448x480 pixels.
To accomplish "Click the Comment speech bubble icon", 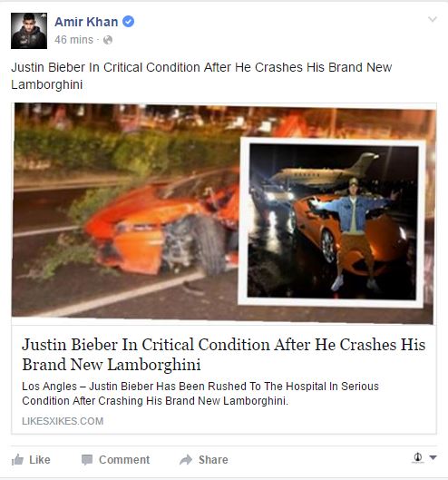I will click(x=87, y=460).
